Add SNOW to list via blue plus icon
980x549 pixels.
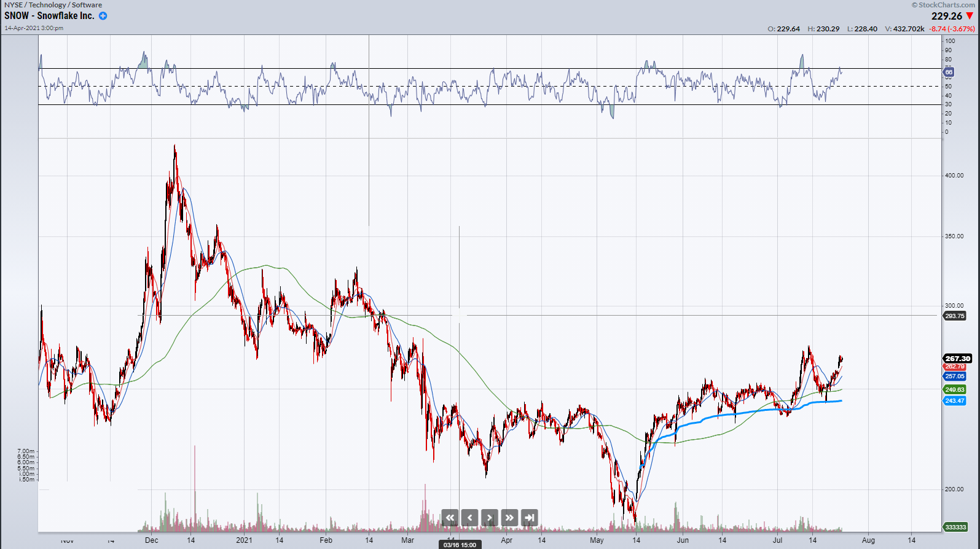[x=103, y=16]
